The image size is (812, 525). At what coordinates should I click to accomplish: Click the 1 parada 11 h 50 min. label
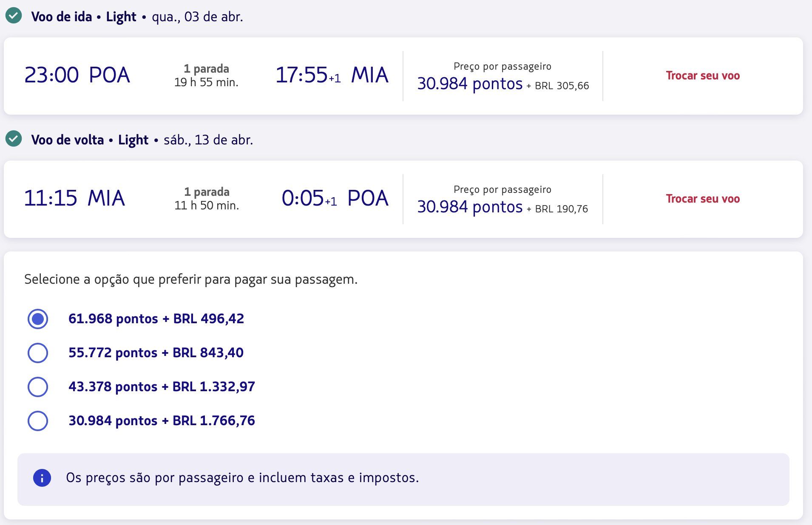[207, 199]
